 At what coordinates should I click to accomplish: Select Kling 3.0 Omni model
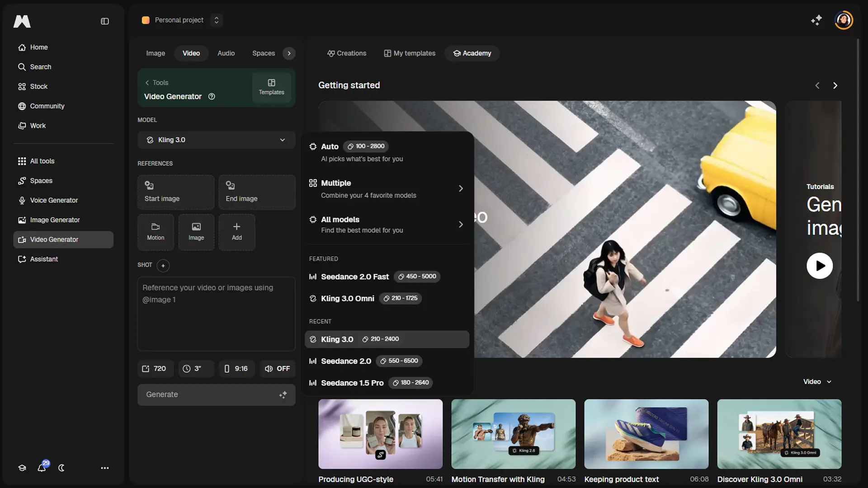(x=387, y=298)
